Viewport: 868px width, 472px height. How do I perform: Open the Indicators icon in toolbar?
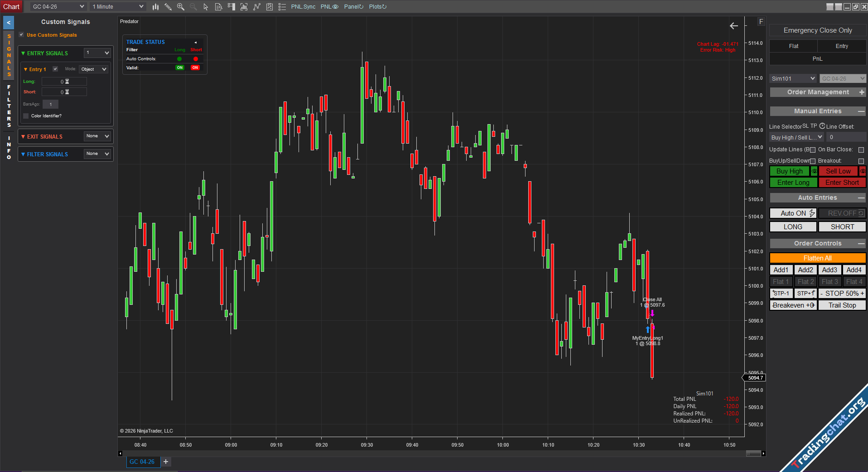[x=257, y=7]
